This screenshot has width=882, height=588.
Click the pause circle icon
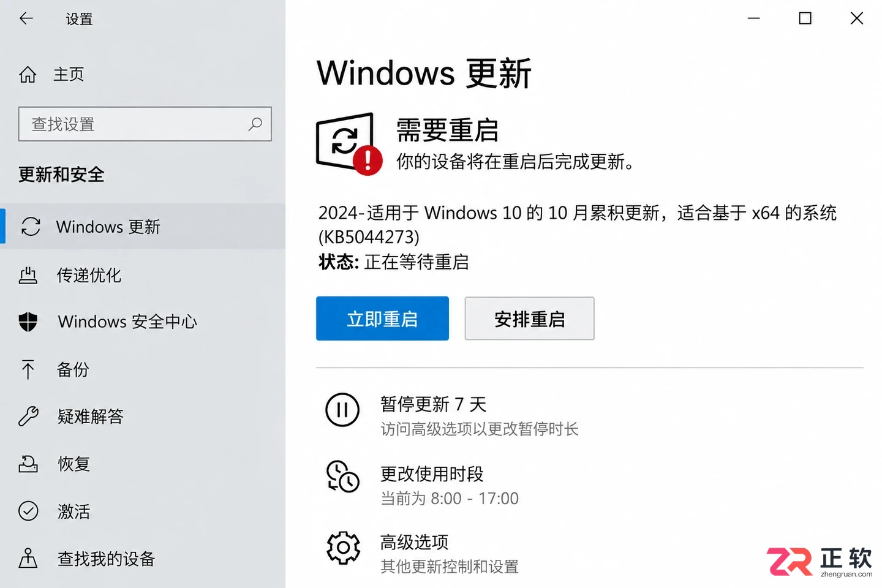[342, 410]
